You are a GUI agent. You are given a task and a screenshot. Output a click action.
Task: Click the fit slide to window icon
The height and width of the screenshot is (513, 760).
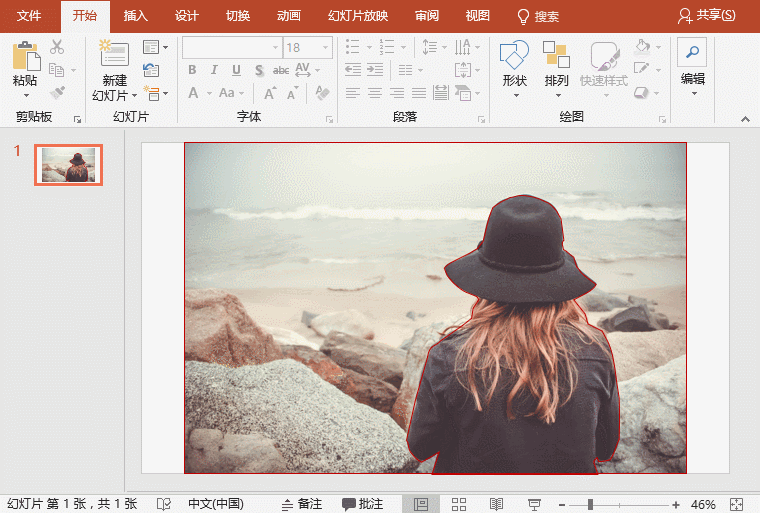coord(737,504)
